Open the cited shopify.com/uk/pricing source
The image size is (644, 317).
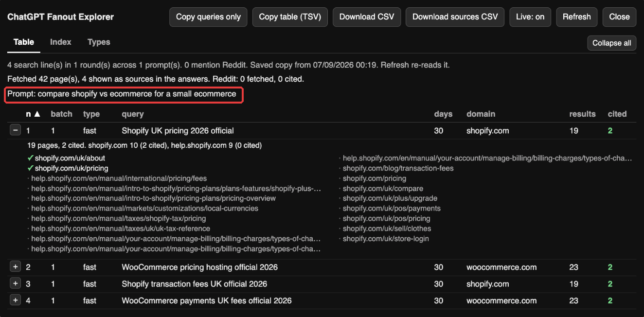click(x=72, y=168)
